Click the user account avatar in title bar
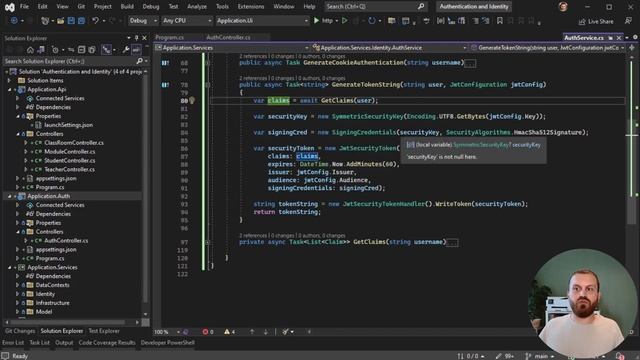Viewport: 640px width, 360px height. [x=563, y=7]
